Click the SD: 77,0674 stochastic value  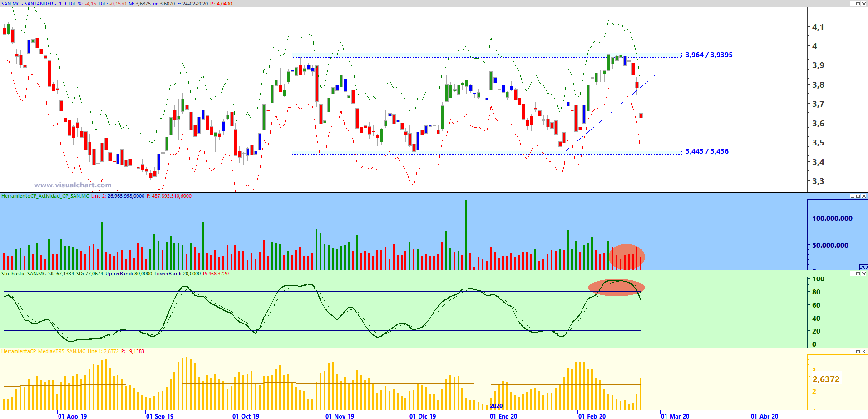[x=90, y=274]
